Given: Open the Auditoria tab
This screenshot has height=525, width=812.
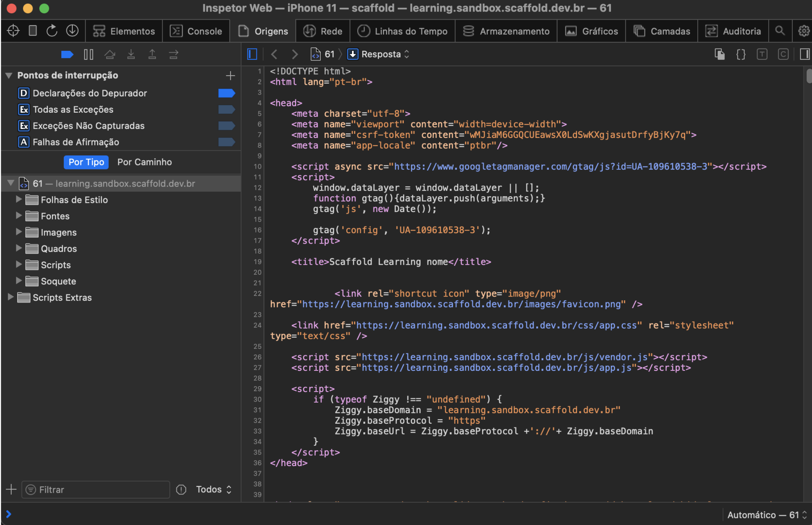Looking at the screenshot, I should 733,31.
